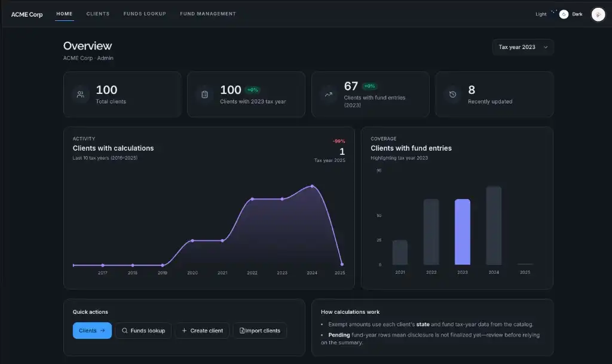Image resolution: width=612 pixels, height=364 pixels.
Task: Click the magnifier icon in the Funds lookup button
Action: (124, 331)
